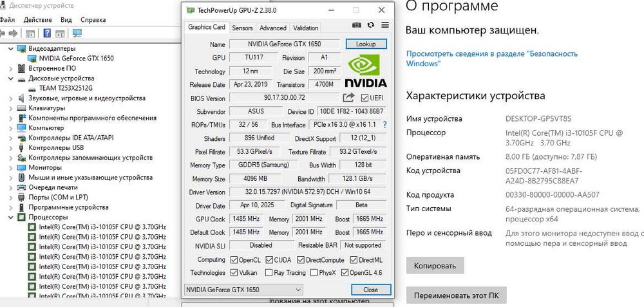Click the speaker icon of Звуковые, игровые и видеоустройства
The image size is (644, 307).
21,98
